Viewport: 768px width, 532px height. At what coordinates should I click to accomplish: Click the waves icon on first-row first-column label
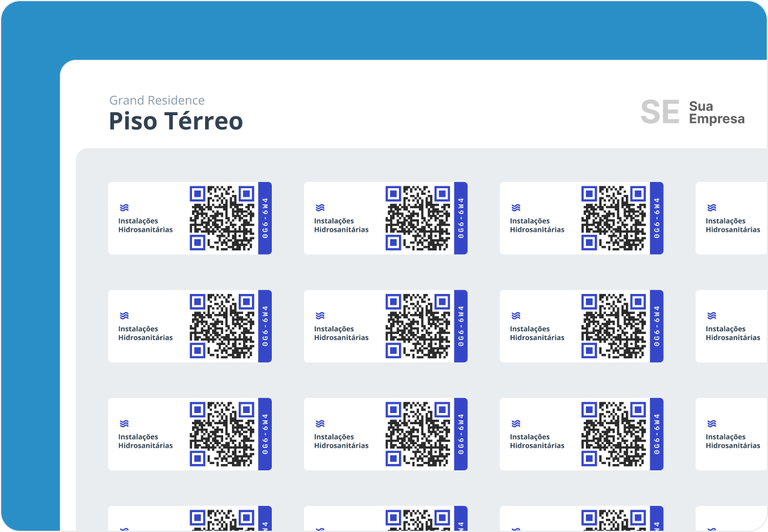124,208
